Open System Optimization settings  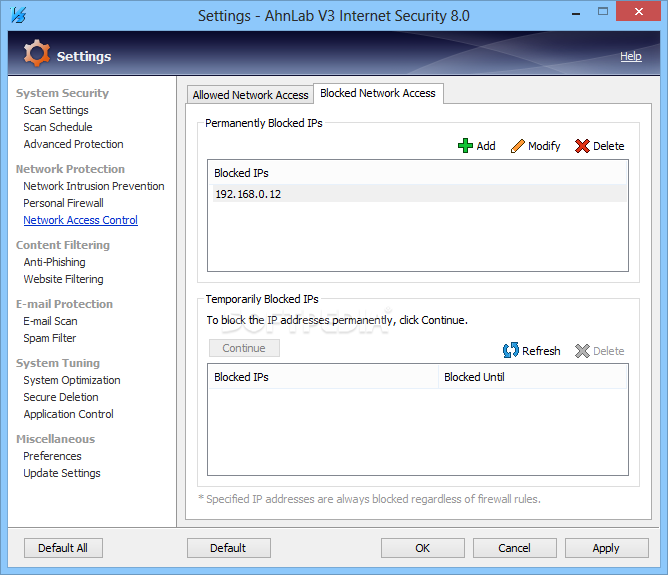click(72, 380)
